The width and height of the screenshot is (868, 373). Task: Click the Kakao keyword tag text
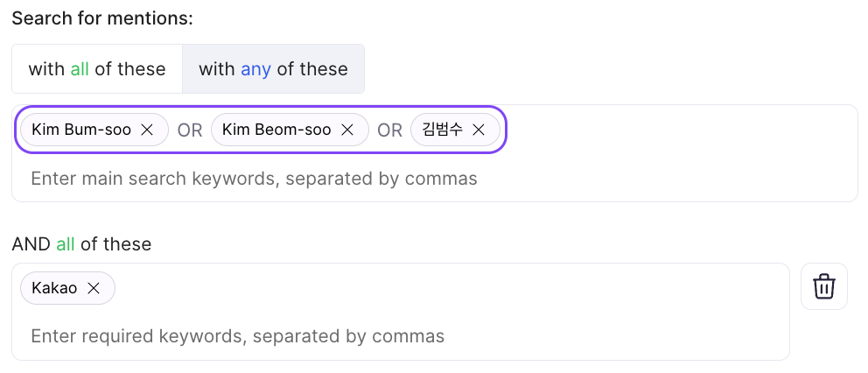[54, 287]
